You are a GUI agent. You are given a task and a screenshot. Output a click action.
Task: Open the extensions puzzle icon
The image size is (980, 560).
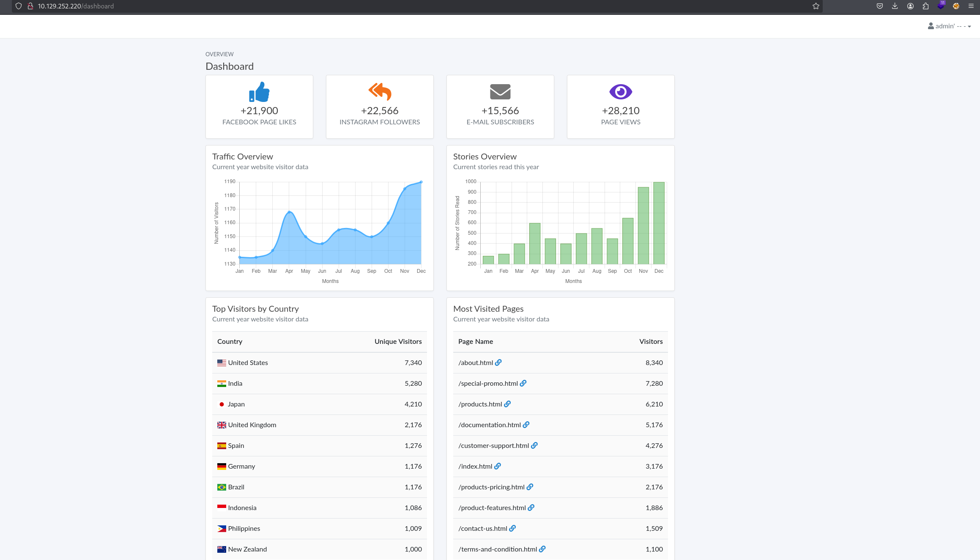pyautogui.click(x=925, y=6)
